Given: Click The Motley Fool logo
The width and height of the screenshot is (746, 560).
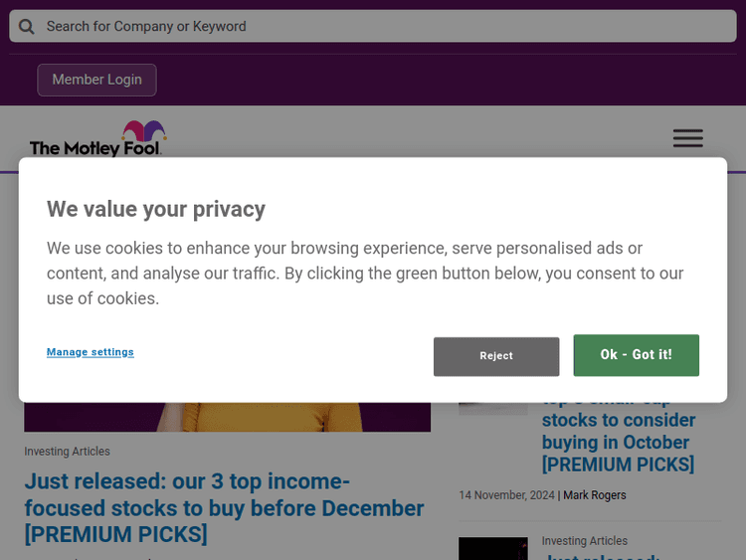Looking at the screenshot, I should pyautogui.click(x=97, y=139).
